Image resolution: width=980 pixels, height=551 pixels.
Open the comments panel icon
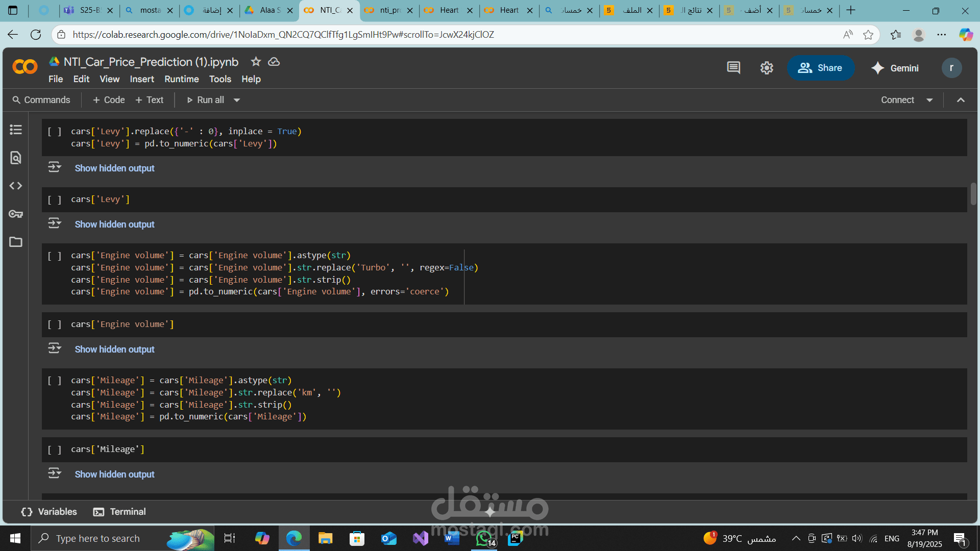733,68
